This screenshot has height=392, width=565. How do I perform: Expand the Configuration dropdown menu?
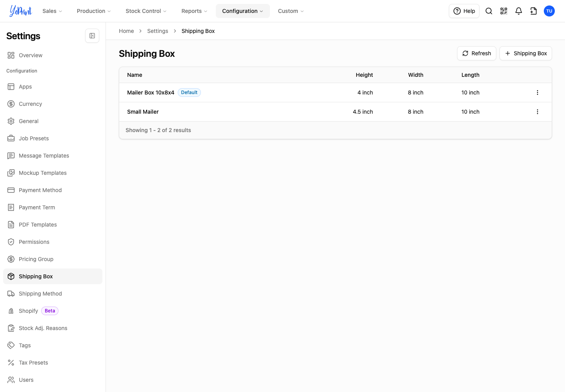tap(243, 11)
